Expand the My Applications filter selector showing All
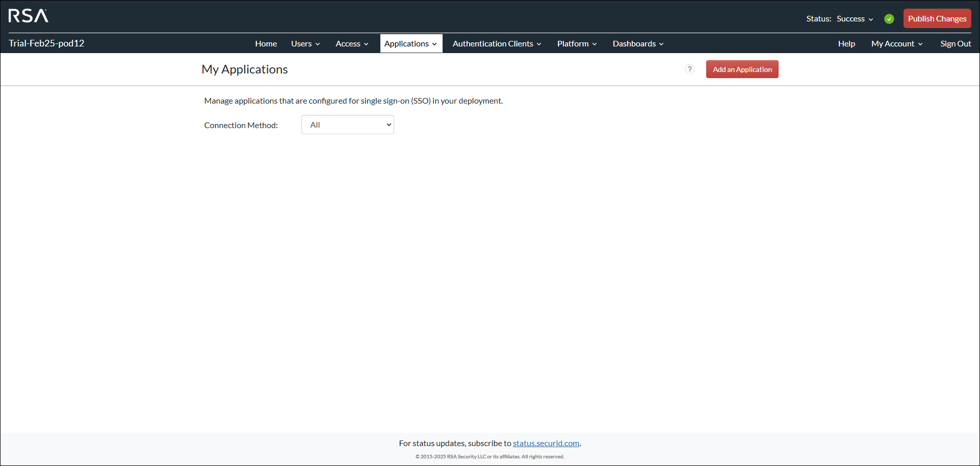The width and height of the screenshot is (980, 466). tap(347, 124)
